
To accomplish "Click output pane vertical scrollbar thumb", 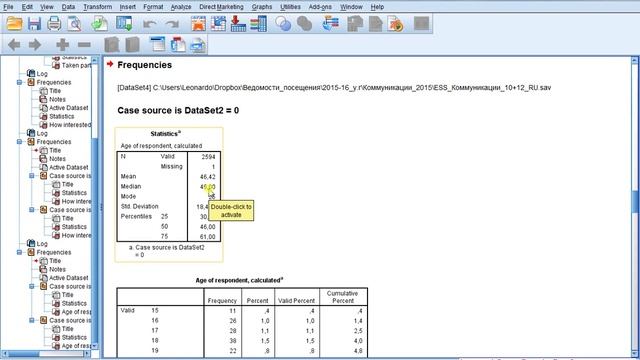I will (x=634, y=202).
